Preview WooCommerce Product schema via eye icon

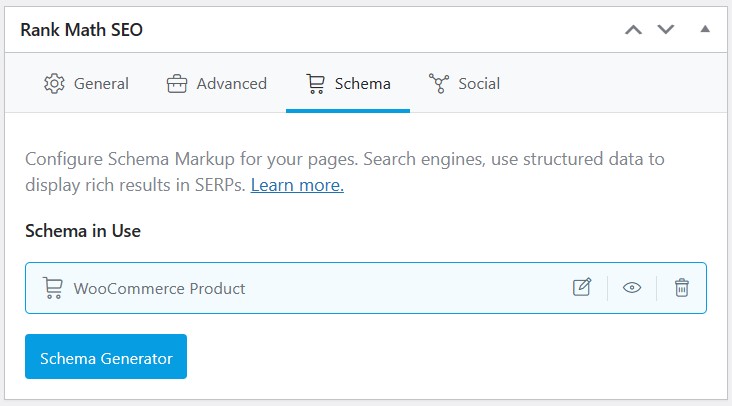click(x=632, y=287)
